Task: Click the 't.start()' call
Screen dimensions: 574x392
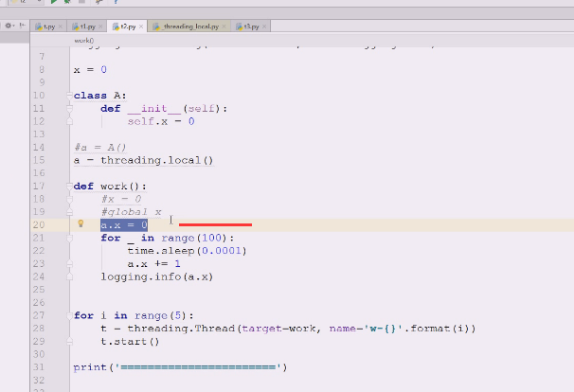Action: click(130, 342)
